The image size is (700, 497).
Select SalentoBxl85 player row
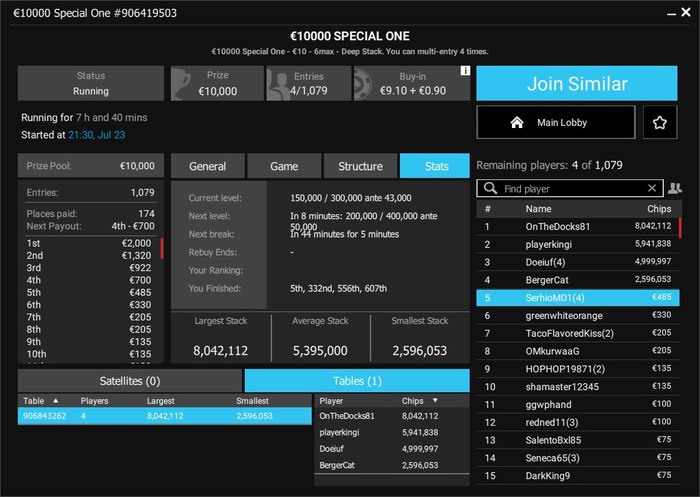(x=578, y=440)
